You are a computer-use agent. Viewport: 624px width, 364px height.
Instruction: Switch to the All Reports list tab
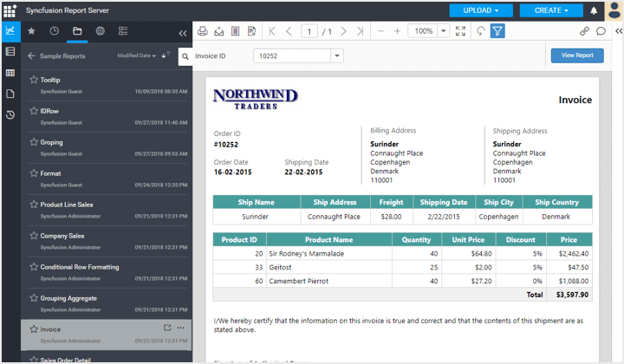(123, 31)
